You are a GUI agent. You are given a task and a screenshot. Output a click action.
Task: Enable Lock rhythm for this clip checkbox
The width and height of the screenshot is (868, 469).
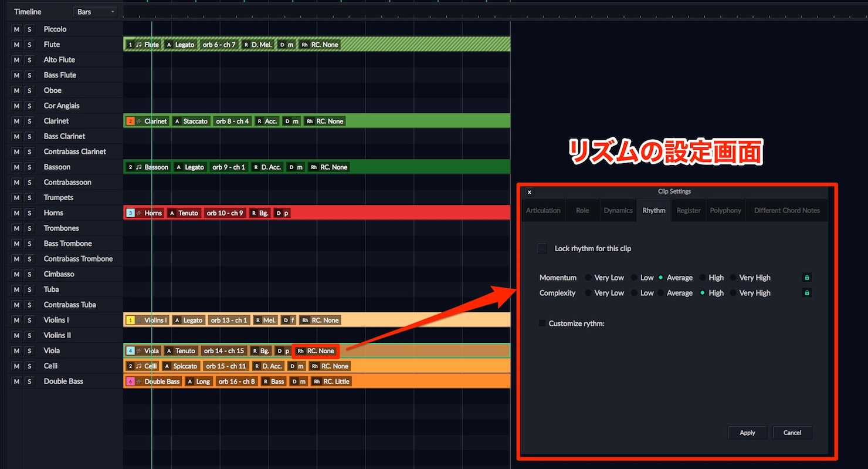coord(542,248)
